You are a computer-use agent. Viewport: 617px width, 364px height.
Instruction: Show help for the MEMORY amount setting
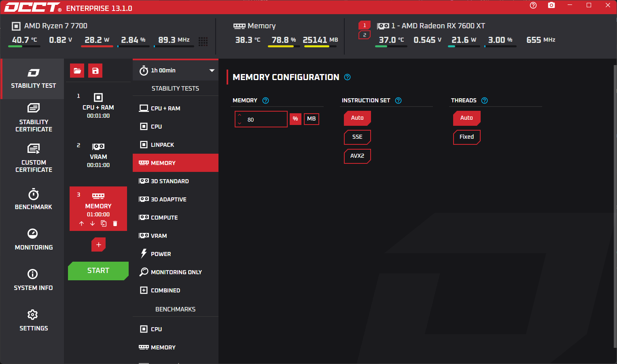point(265,101)
